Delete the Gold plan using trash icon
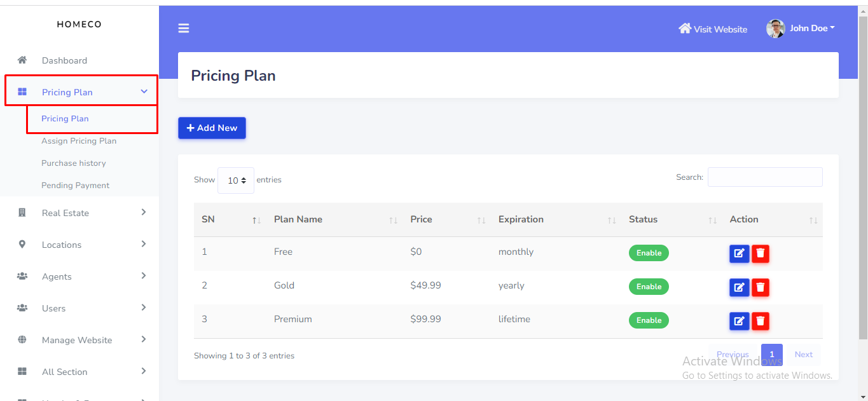Viewport: 868px width, 401px height. pos(760,287)
